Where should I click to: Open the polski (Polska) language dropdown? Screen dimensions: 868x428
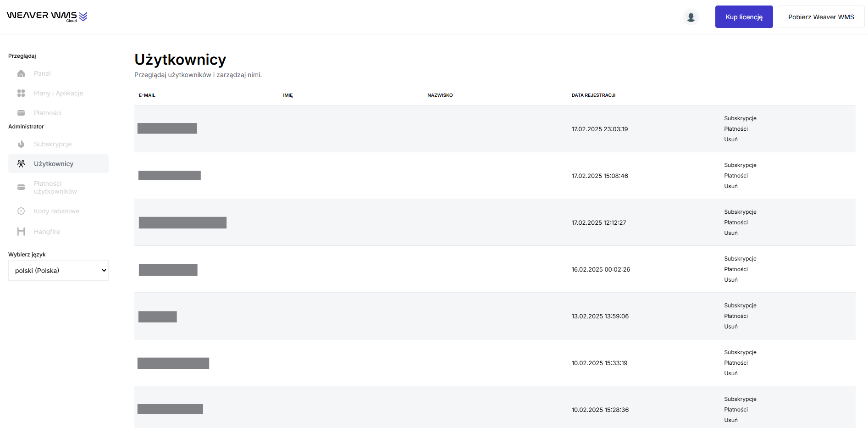pos(58,271)
